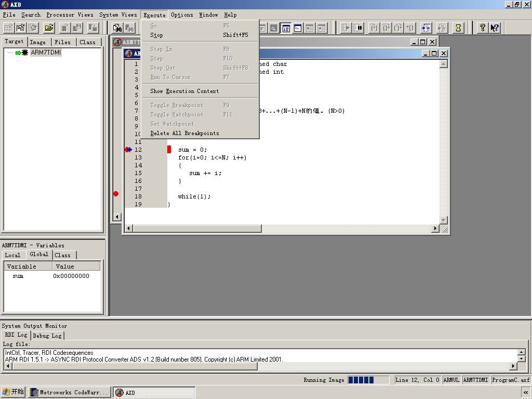Open the System Views menu
Screen dimensions: 532x399
(118, 15)
